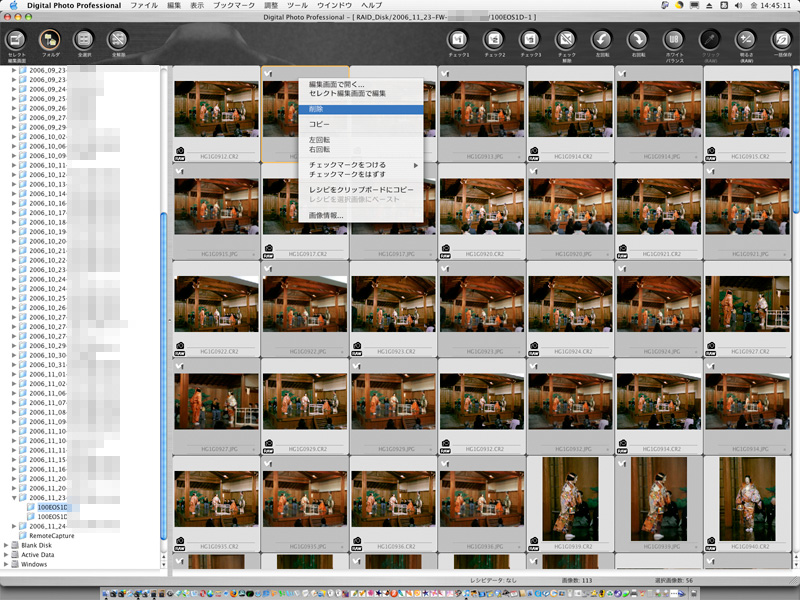Click the Active Data drive icon
The width and height of the screenshot is (800, 600).
click(x=15, y=555)
